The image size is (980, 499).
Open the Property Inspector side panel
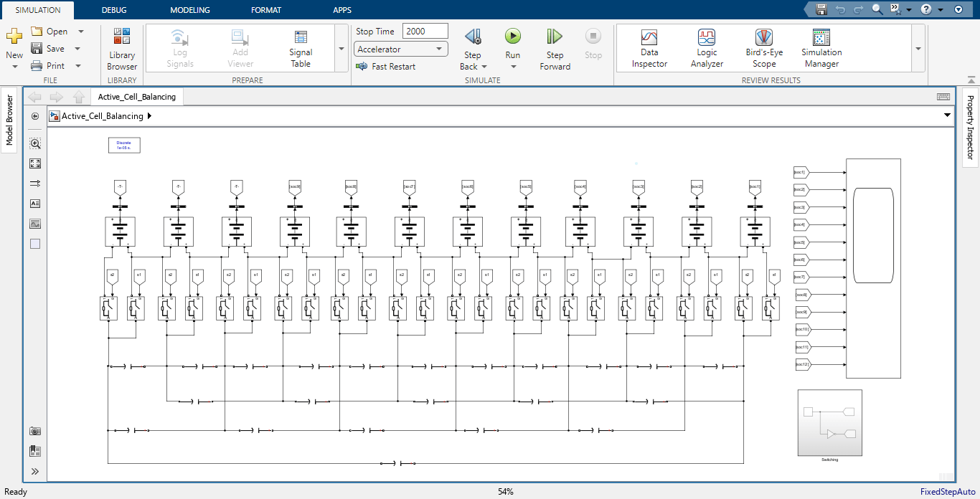970,128
